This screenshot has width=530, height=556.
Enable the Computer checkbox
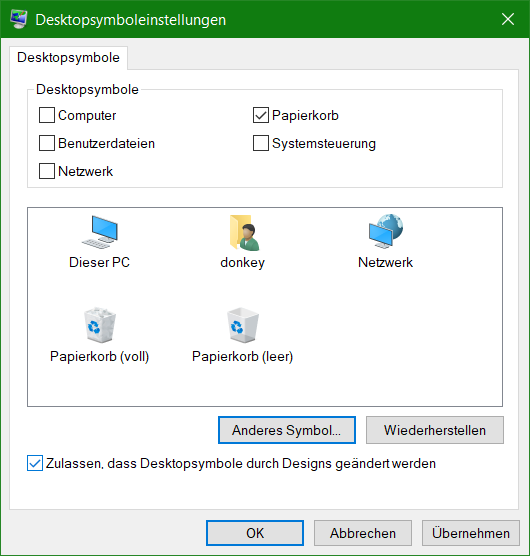(47, 115)
